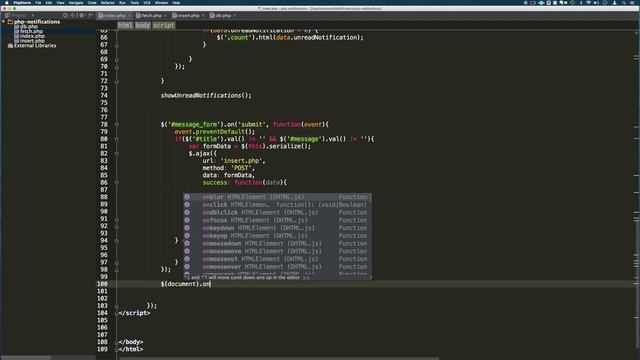Place cursor on showUnreadNotifications call
Screen dimensions: 640x360
[x=205, y=96]
